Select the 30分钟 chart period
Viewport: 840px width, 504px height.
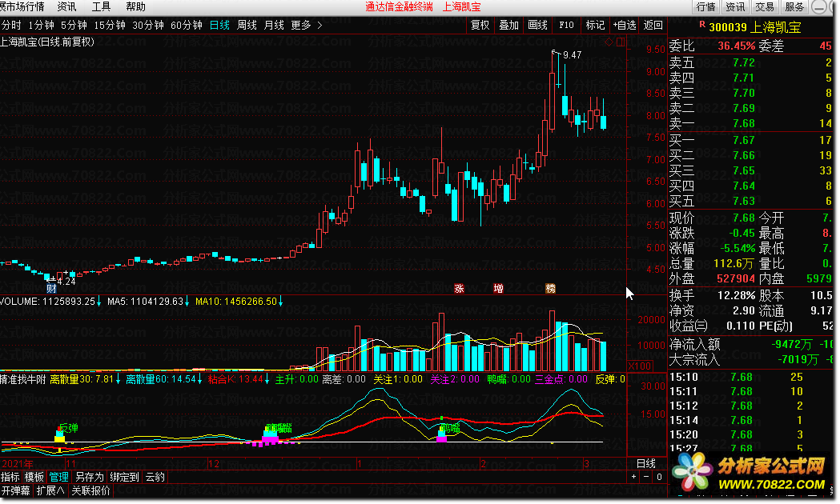(148, 25)
